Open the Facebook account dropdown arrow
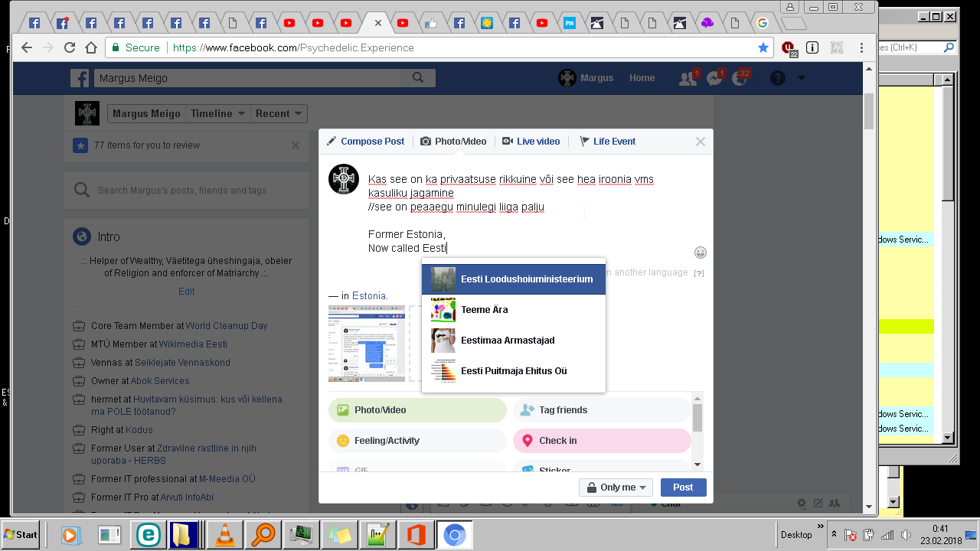This screenshot has height=551, width=980. click(802, 78)
